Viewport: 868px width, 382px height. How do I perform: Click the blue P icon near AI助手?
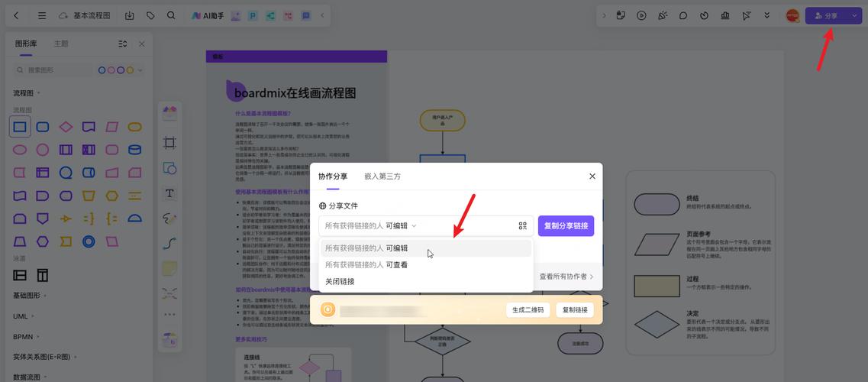pos(253,16)
